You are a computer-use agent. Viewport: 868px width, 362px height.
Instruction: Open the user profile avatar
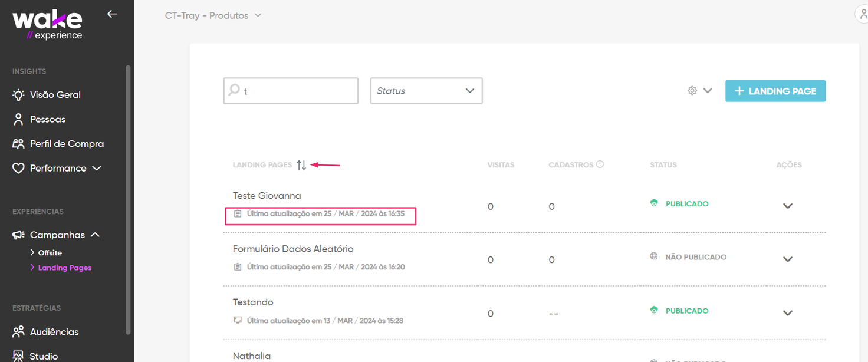click(862, 15)
